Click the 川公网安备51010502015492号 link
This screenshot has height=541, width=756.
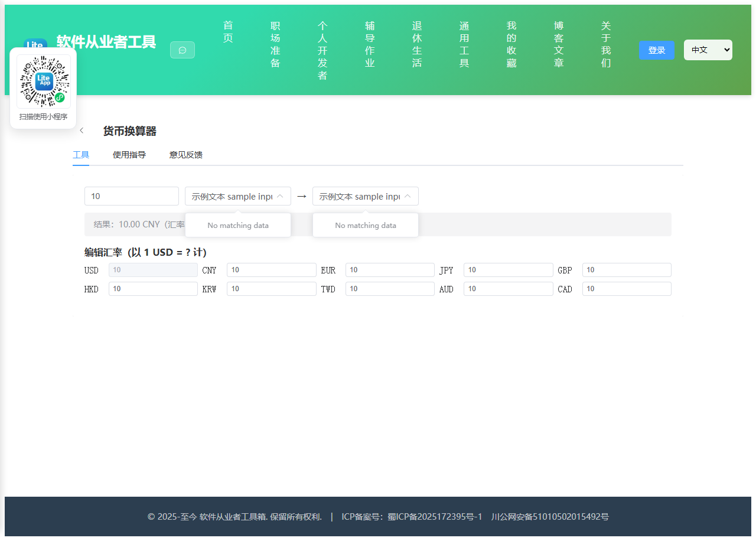550,517
